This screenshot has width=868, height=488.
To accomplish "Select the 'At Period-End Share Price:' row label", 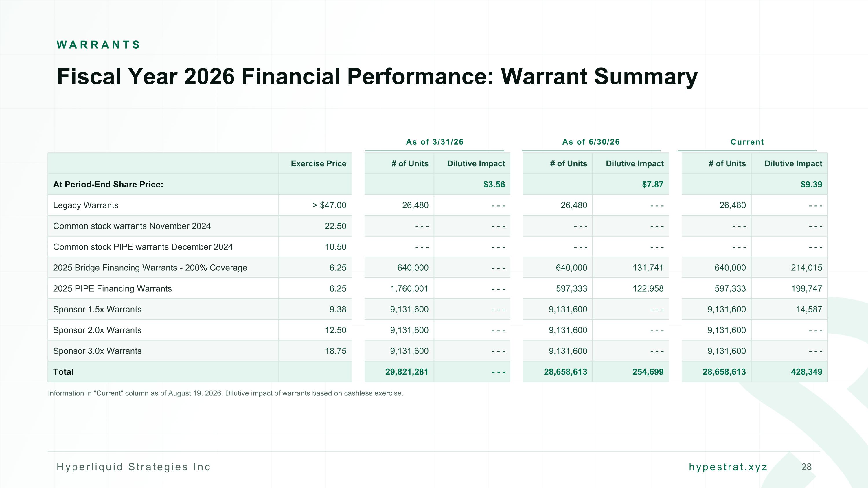I will 108,185.
